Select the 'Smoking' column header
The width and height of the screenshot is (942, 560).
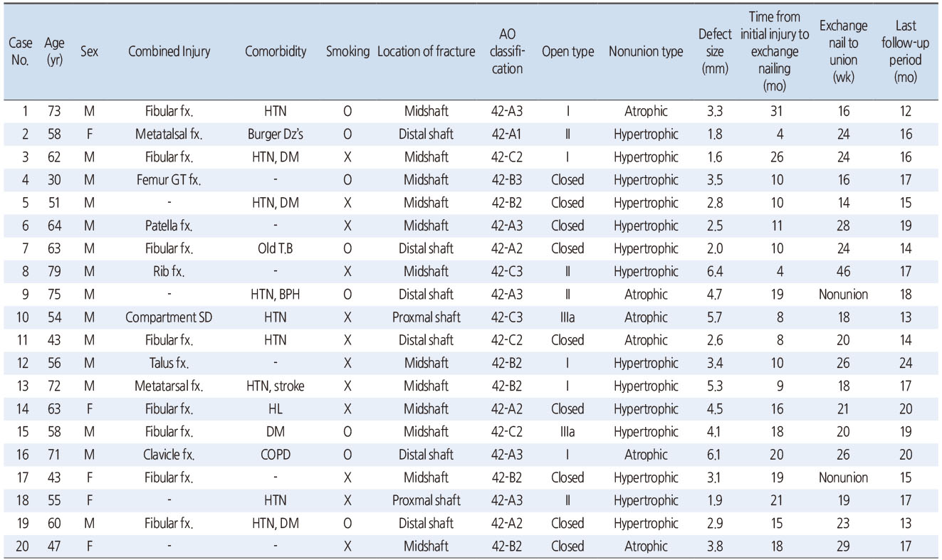click(347, 51)
